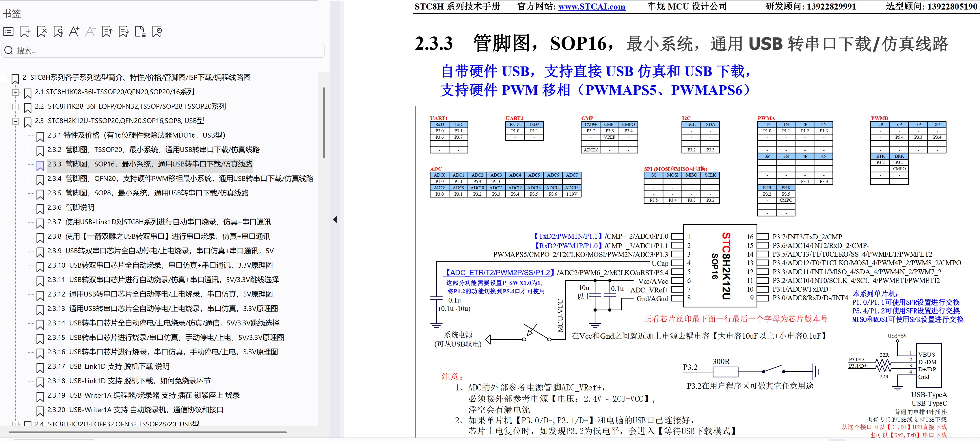The width and height of the screenshot is (980, 441).
Task: Click bookmark with down arrow icon
Action: (x=124, y=31)
